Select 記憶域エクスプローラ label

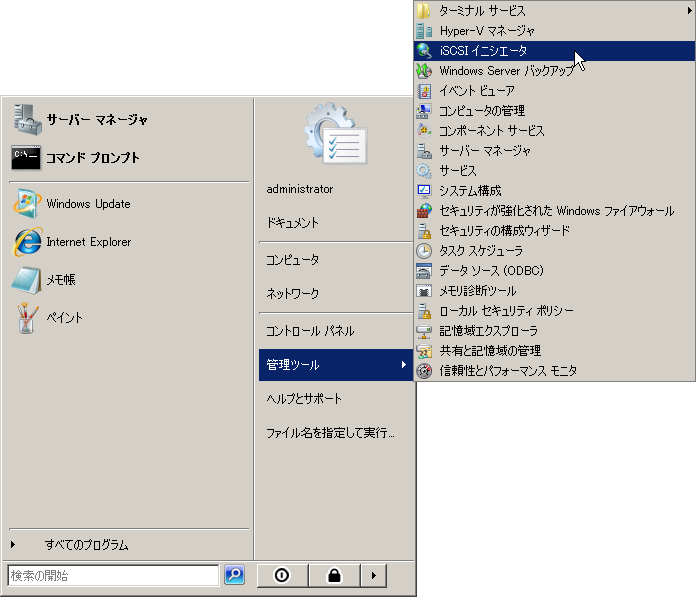tap(488, 331)
